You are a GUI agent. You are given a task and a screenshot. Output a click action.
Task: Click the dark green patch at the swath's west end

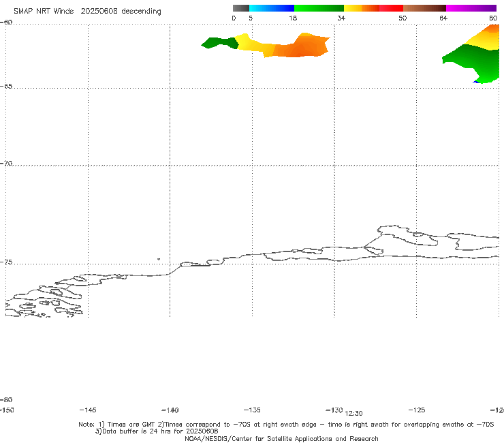tap(220, 43)
